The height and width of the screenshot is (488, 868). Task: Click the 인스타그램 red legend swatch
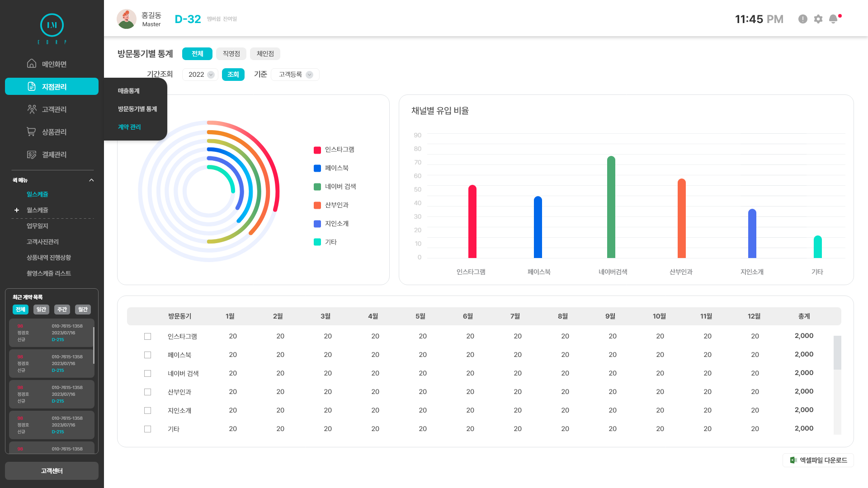click(x=317, y=150)
